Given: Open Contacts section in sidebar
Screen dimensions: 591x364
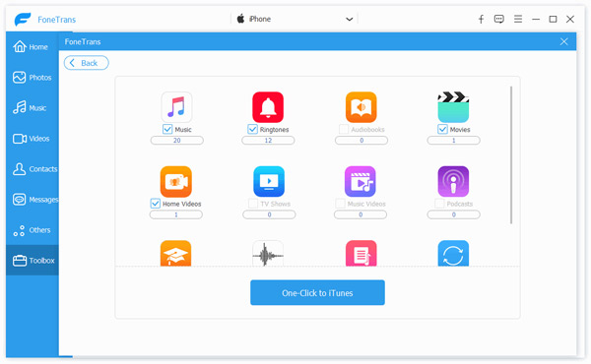Looking at the screenshot, I should pos(33,169).
